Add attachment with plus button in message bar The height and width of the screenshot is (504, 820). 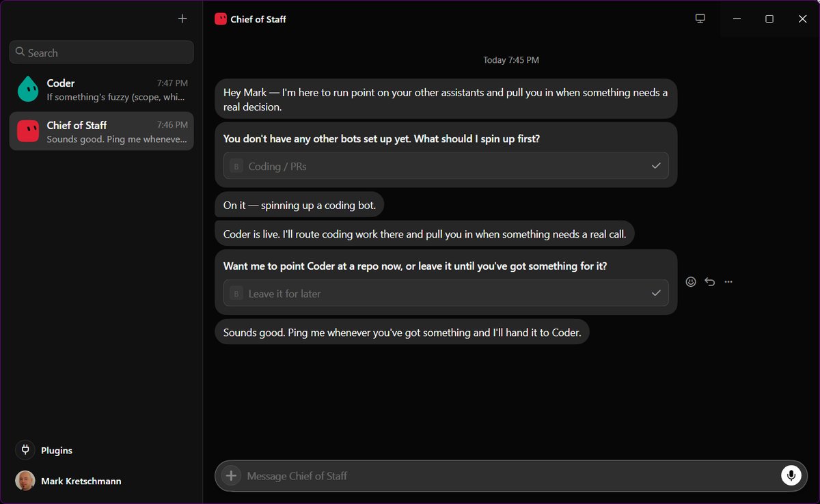tap(231, 475)
